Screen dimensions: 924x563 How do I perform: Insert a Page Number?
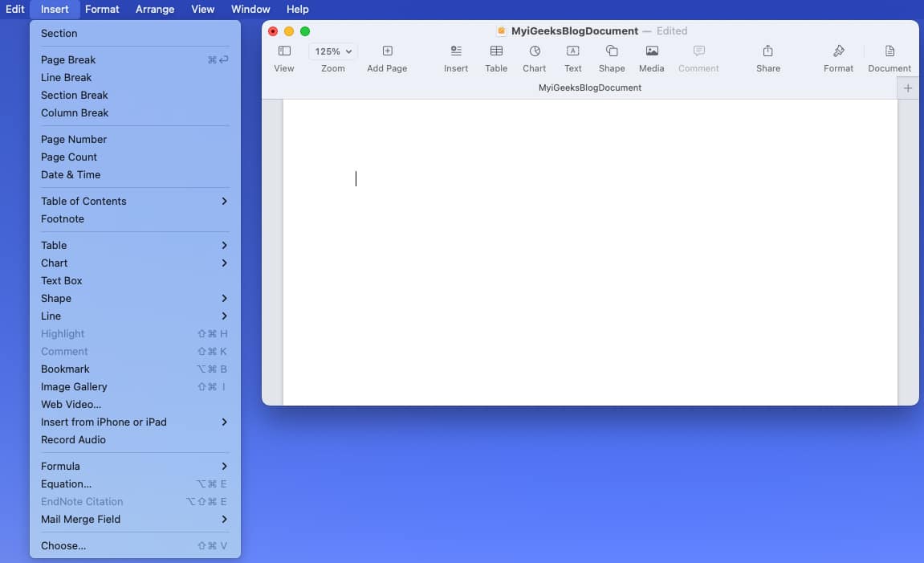click(x=135, y=139)
